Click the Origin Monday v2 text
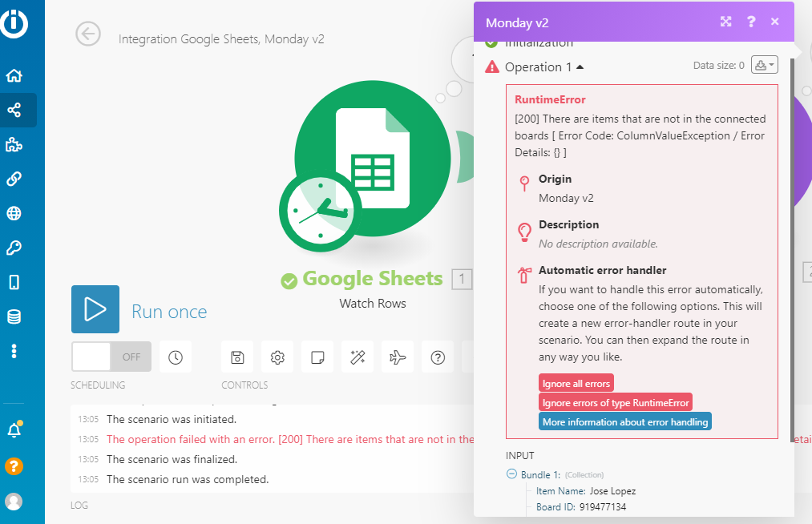The height and width of the screenshot is (524, 812). point(566,198)
